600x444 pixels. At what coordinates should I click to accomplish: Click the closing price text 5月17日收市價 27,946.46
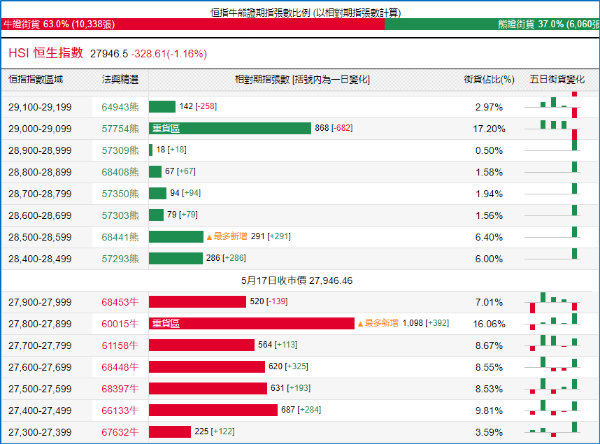(297, 281)
